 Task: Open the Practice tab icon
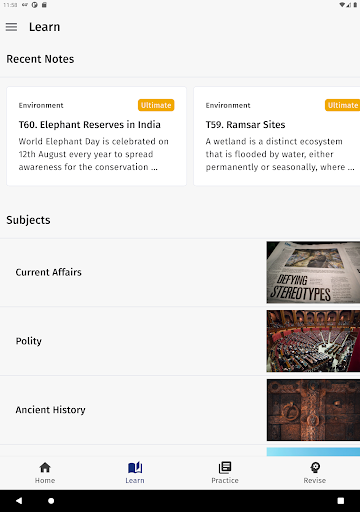pos(225,468)
